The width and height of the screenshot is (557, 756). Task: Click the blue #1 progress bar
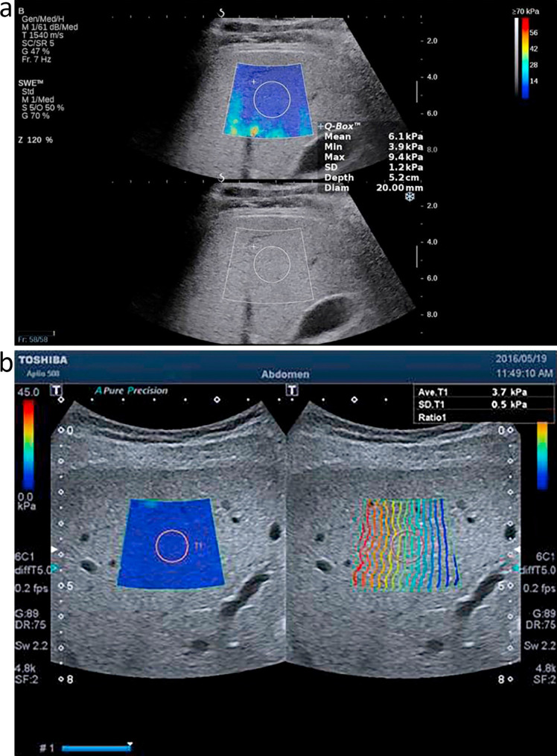click(96, 748)
